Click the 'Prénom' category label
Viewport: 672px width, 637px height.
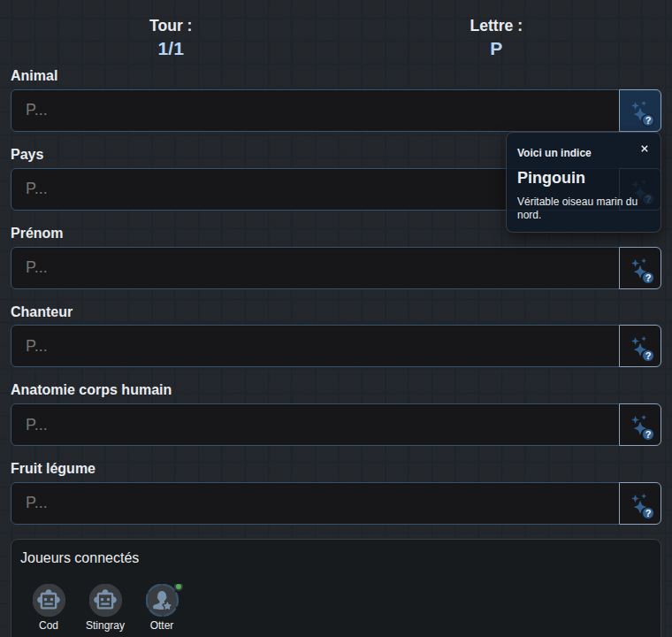point(37,233)
